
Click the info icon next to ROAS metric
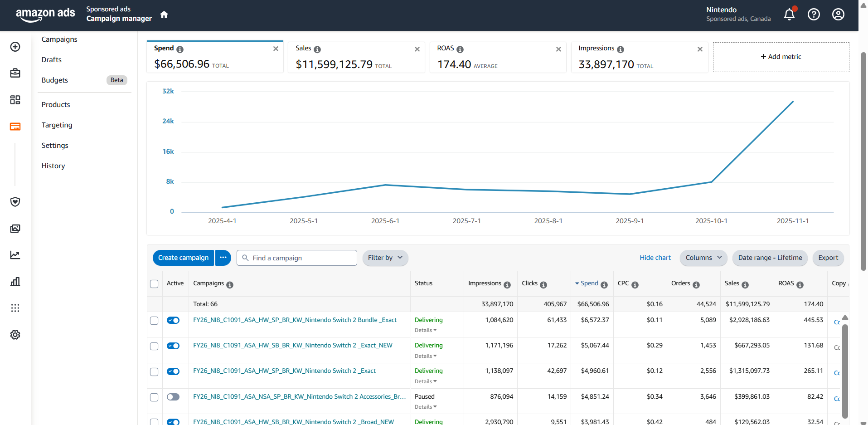pyautogui.click(x=460, y=49)
